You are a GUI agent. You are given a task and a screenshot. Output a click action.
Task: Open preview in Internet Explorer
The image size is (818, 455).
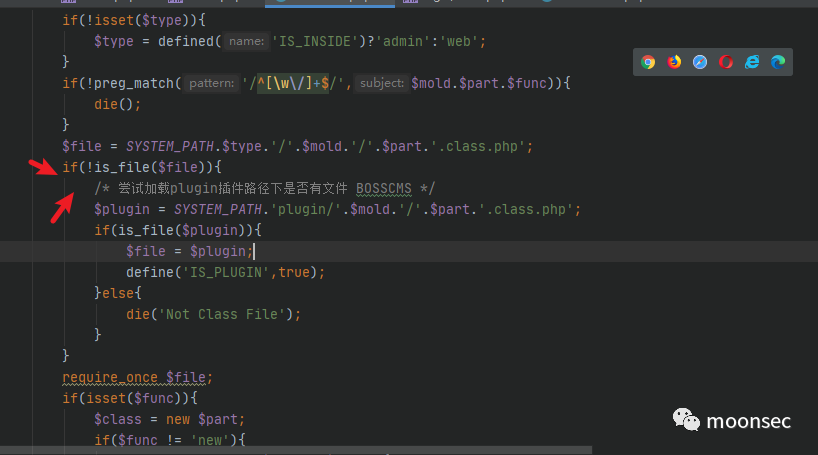(x=752, y=62)
